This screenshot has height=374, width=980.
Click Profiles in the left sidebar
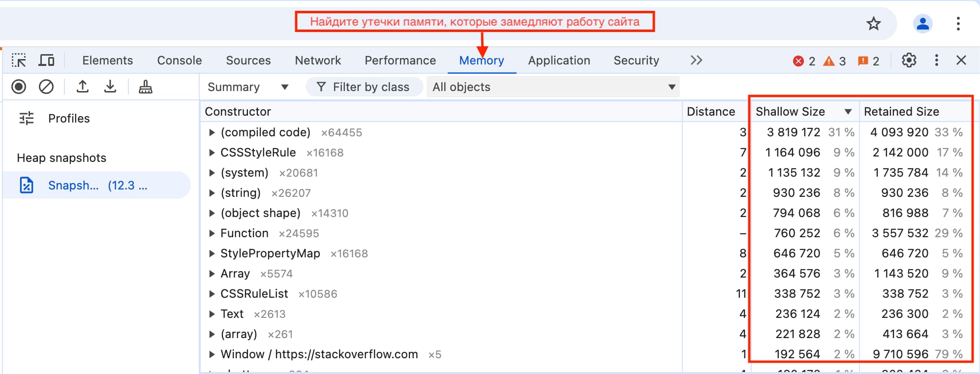tap(68, 118)
